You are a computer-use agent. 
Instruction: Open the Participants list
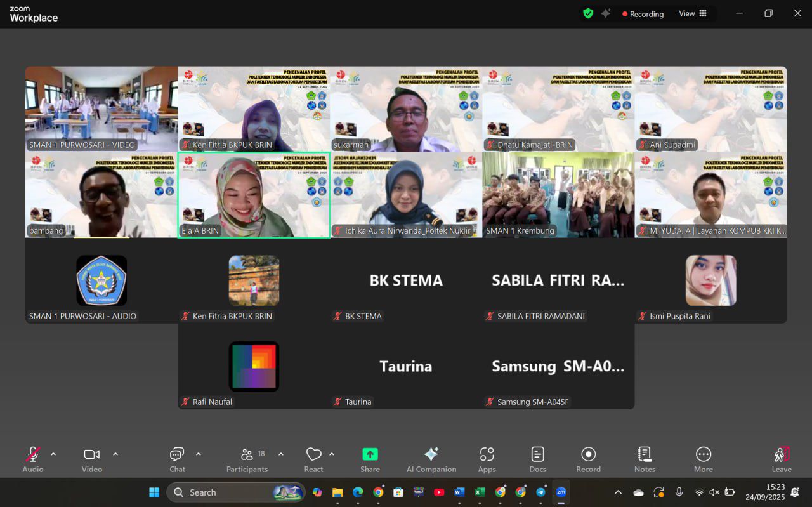[x=247, y=454]
